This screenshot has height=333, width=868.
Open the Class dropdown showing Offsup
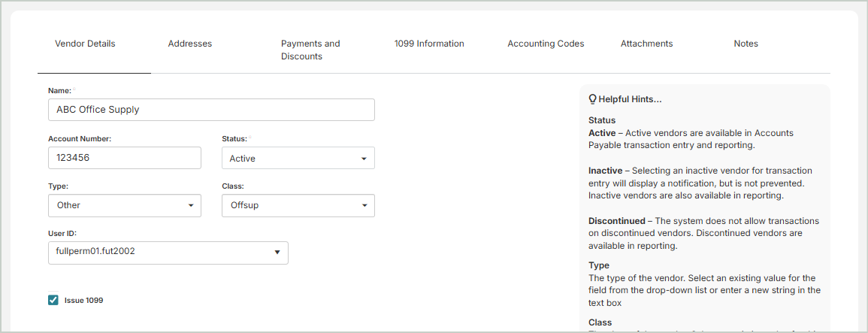(298, 205)
